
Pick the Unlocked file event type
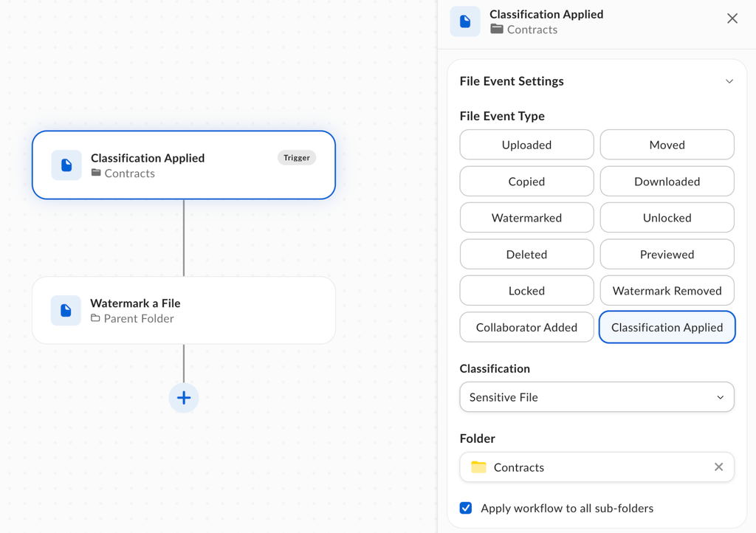[x=667, y=218]
